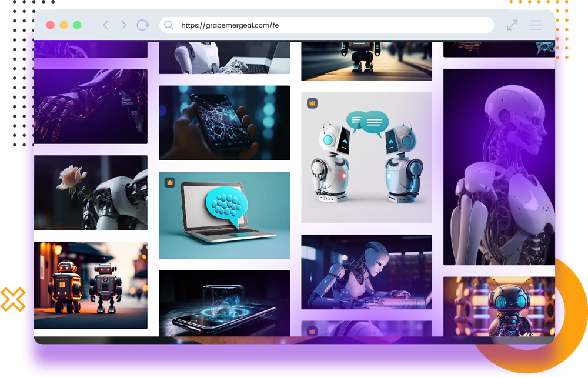Screen dimensions: 588x378
Task: Select the purple robotic hand image
Action: 91,106
